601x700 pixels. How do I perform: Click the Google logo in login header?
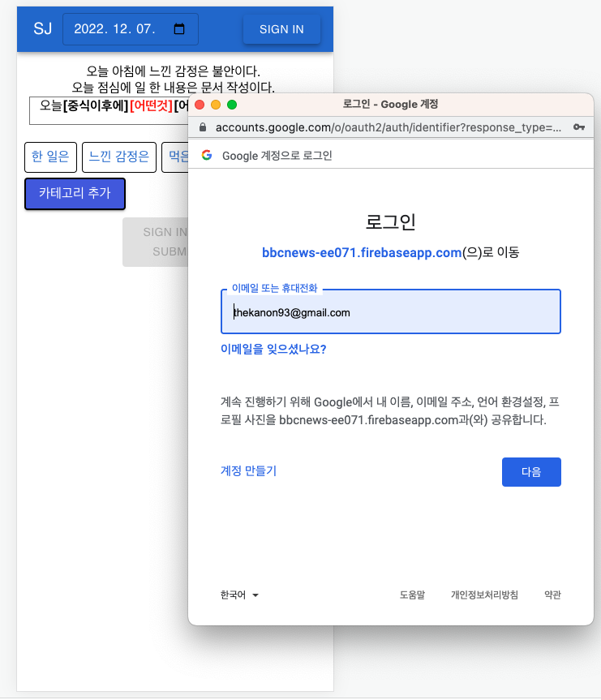(x=207, y=155)
